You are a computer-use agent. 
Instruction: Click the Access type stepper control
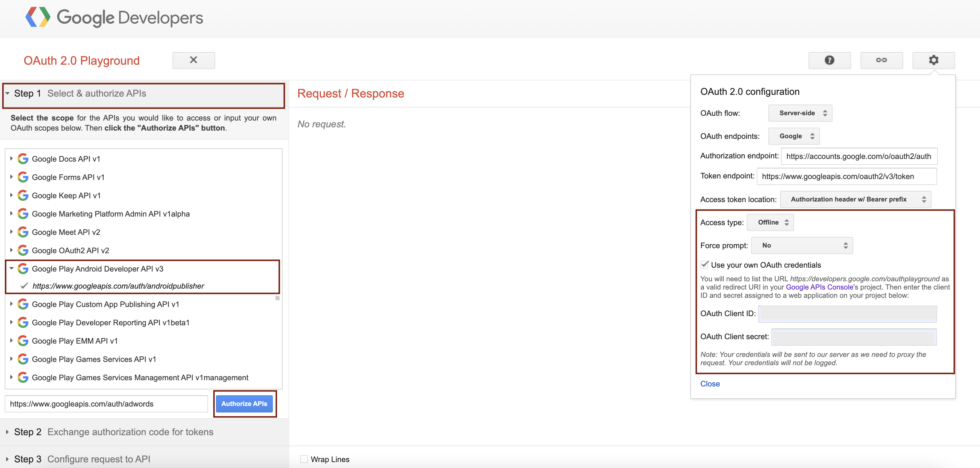point(787,222)
